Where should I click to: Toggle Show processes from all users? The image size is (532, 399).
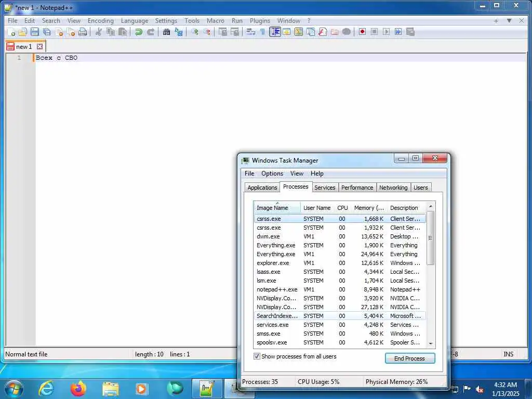pos(257,356)
